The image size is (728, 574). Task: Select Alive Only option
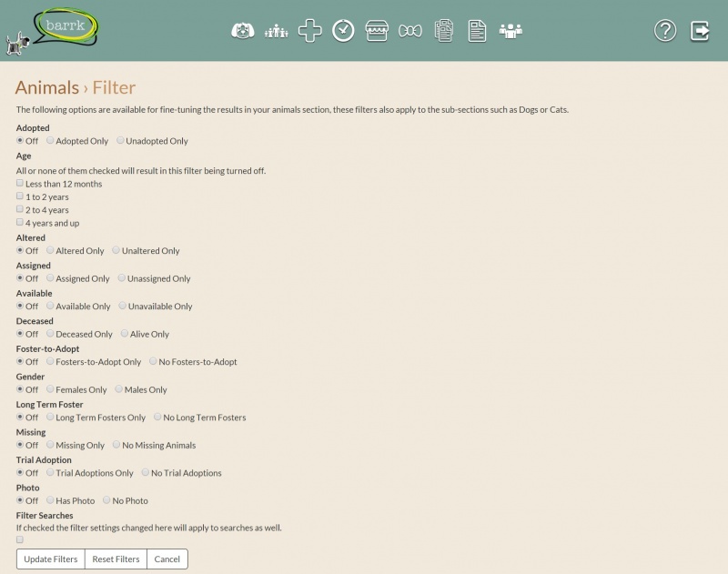(x=125, y=333)
